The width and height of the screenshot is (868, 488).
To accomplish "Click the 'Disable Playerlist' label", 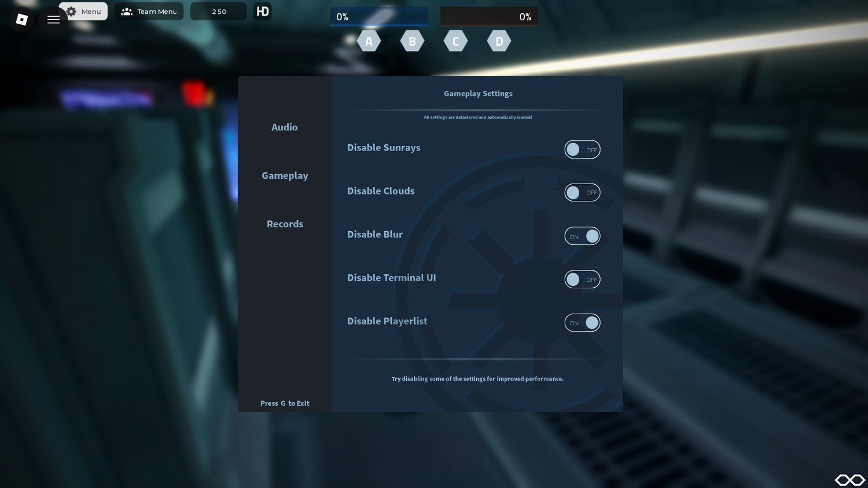I will (387, 321).
